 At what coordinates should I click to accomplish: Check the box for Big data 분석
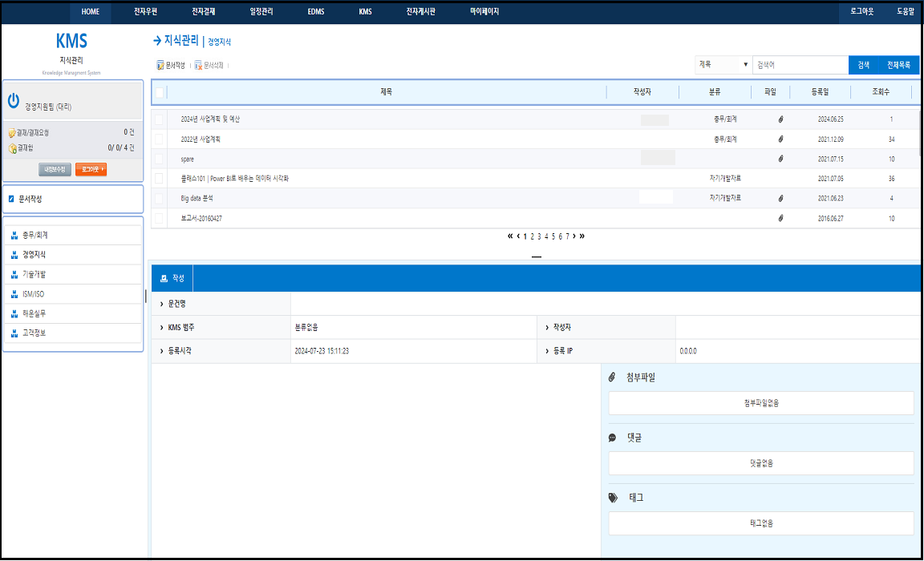159,199
